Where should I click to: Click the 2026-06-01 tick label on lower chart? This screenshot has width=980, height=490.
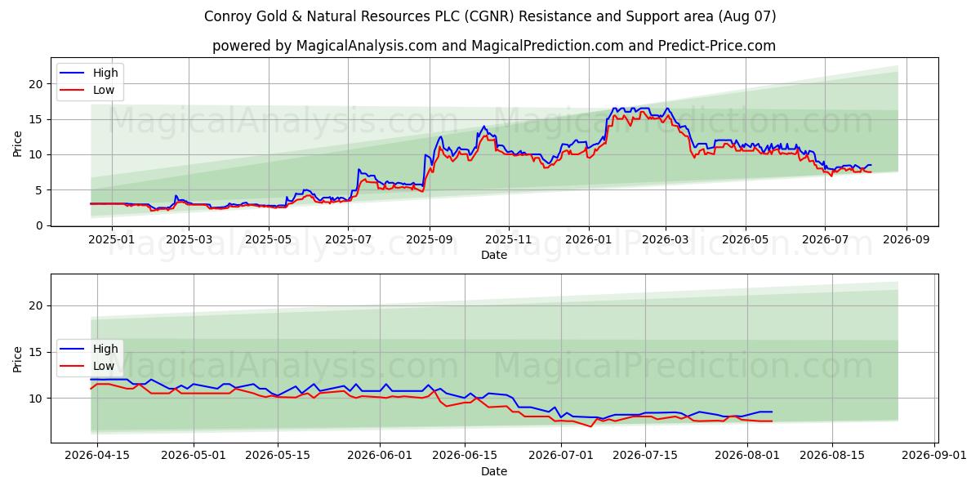[380, 457]
